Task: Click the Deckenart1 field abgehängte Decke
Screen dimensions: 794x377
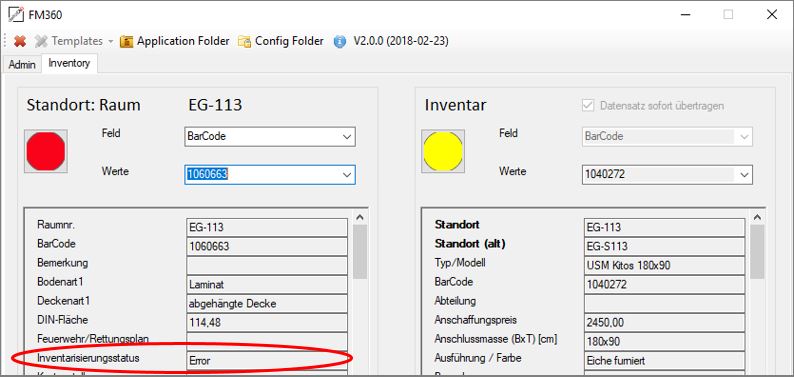Action: click(267, 304)
